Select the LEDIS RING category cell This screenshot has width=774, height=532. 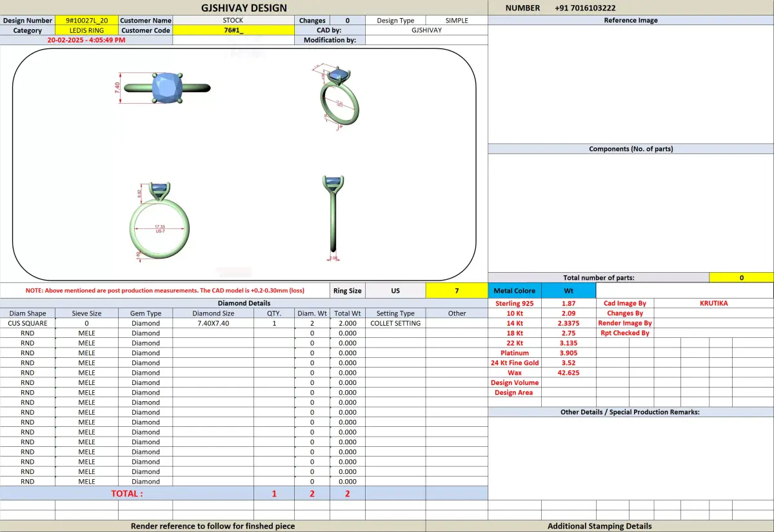[86, 30]
